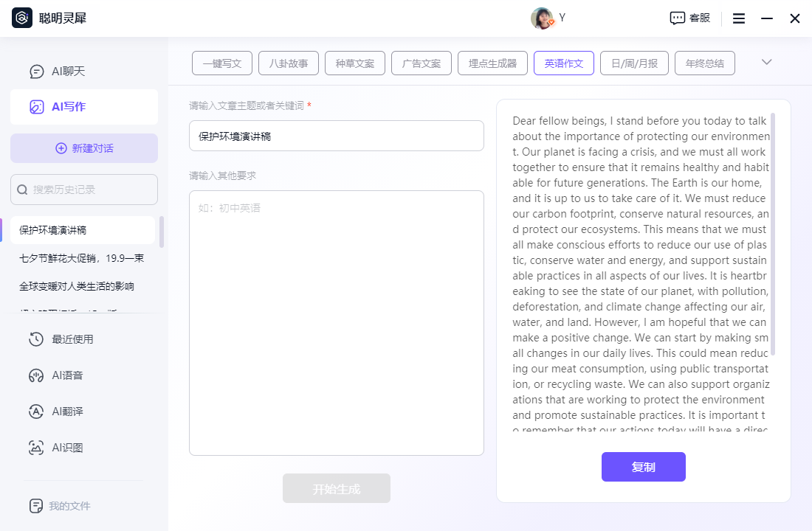Open the AI识图 image recognition icon
This screenshot has height=531, width=812.
coord(36,448)
